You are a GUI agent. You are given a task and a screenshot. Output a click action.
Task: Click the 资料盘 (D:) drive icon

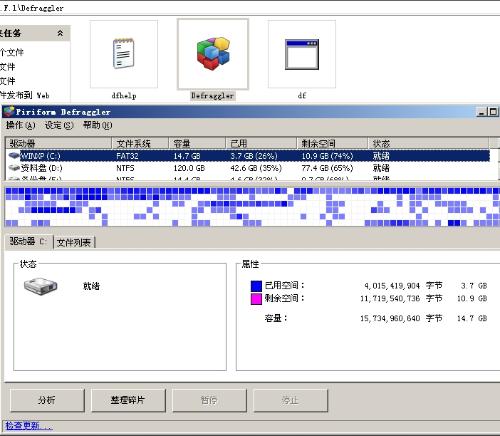[x=14, y=168]
